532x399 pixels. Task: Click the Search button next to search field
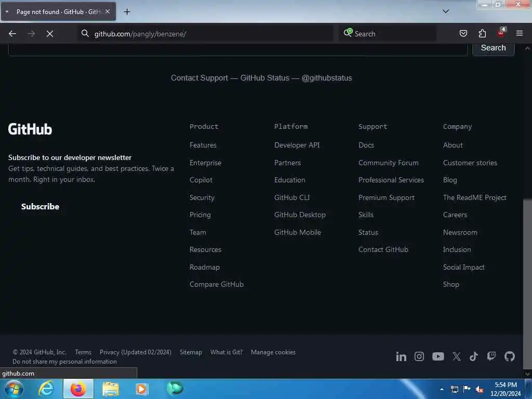(x=494, y=48)
